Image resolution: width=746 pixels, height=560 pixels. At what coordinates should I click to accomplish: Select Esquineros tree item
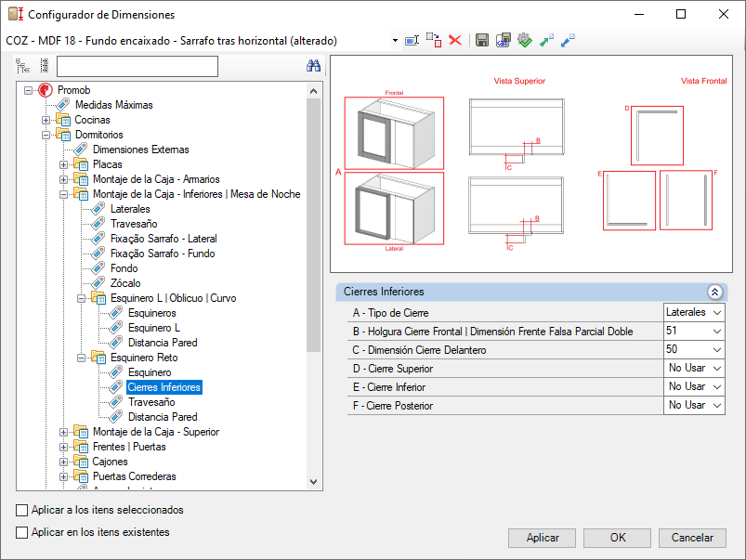point(152,313)
